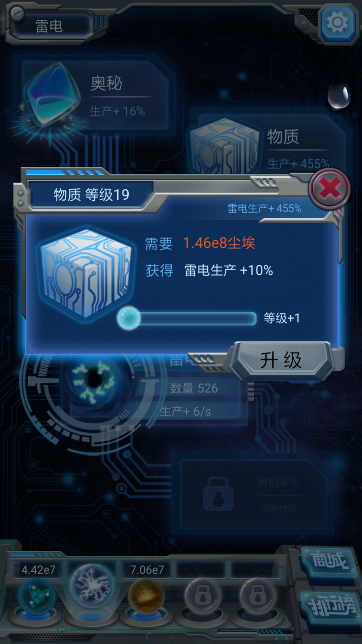The image size is (362, 644).
Task: Tap the 数量 526 info row
Action: (194, 388)
